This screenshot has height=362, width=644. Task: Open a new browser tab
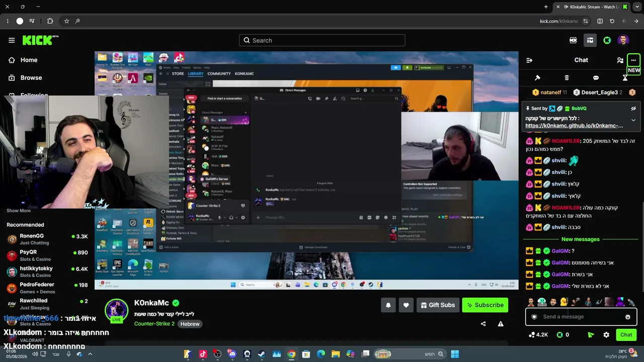546,7
